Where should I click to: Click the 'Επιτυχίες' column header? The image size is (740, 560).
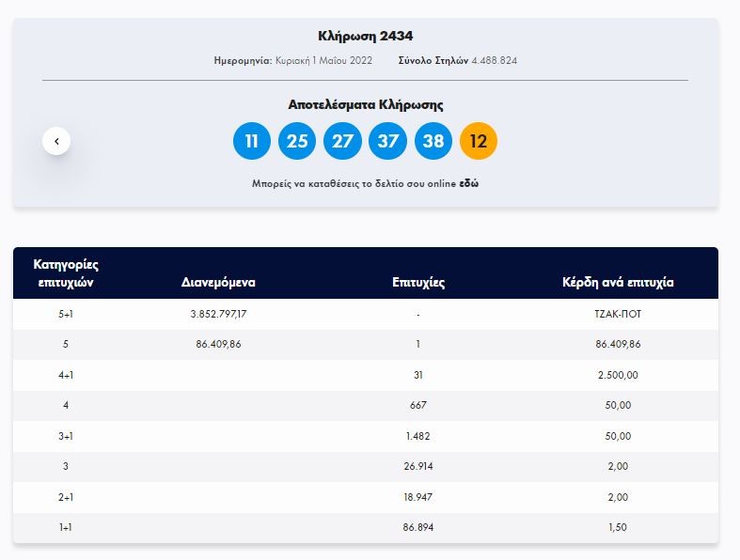pos(418,282)
